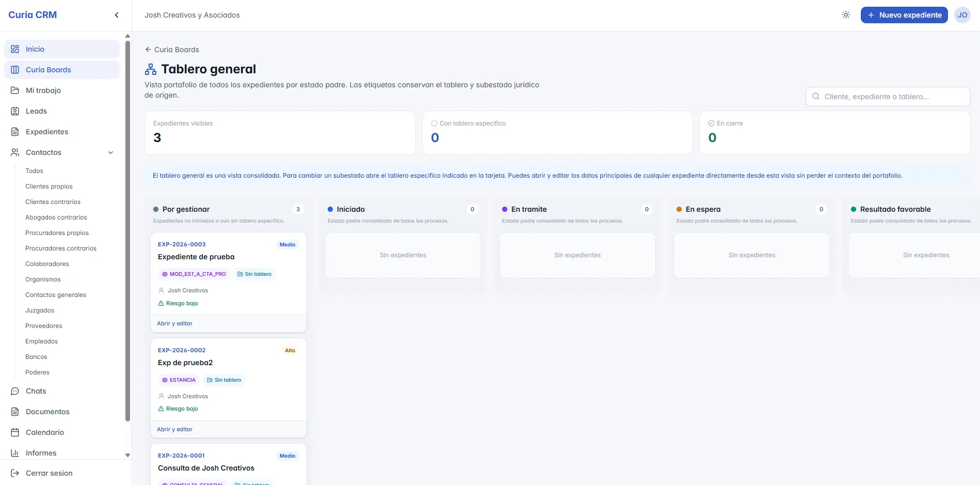This screenshot has width=980, height=485.
Task: Select Clientes propios in the Contactos submenu
Action: 49,186
